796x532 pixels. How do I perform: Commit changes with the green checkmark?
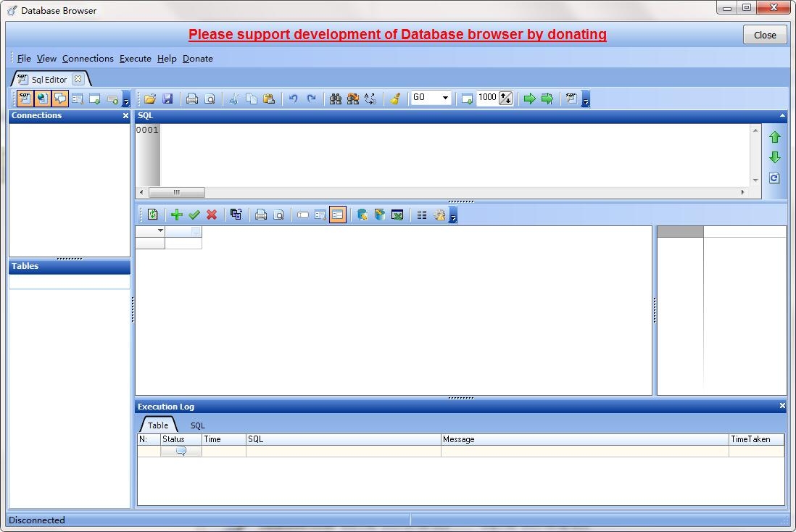click(194, 215)
